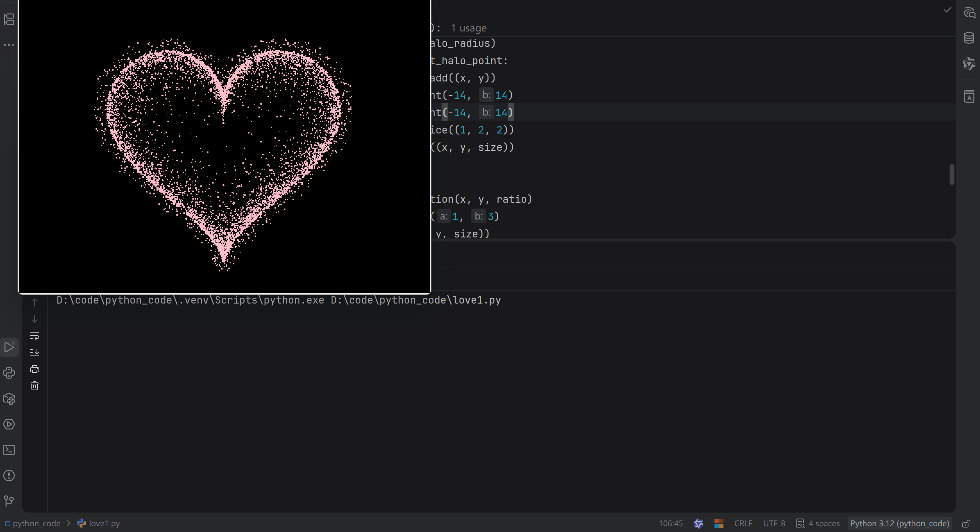Toggle scroll to end in console
980x532 pixels.
point(35,352)
